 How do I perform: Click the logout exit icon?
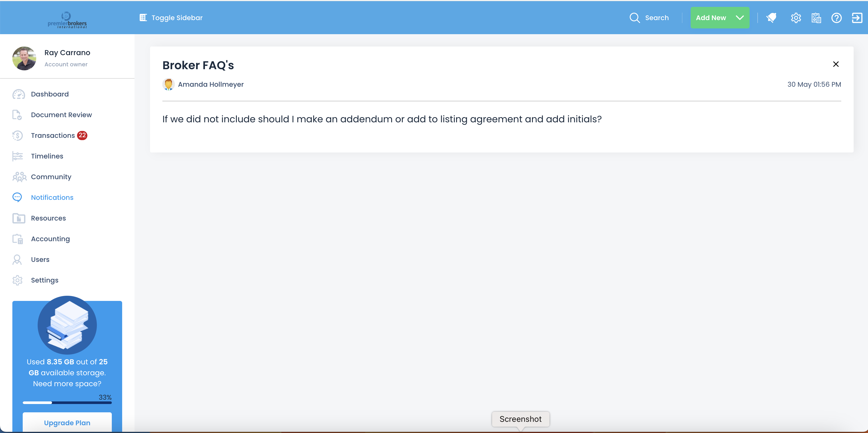tap(857, 18)
